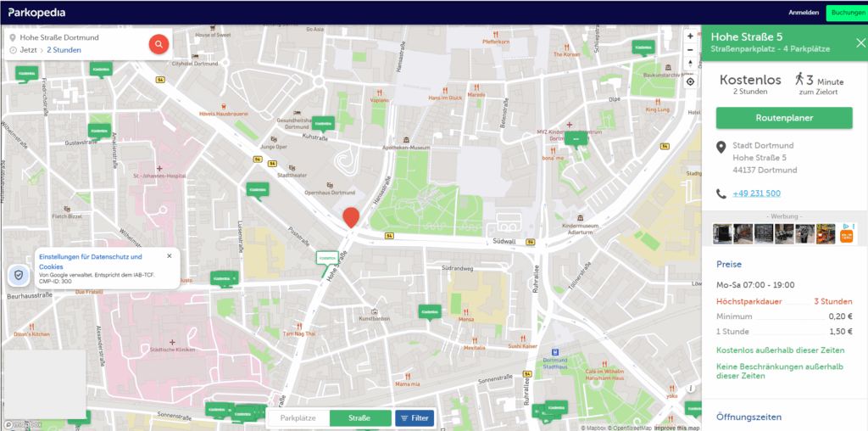868x431 pixels.
Task: Open the Anmelden login page
Action: (804, 13)
